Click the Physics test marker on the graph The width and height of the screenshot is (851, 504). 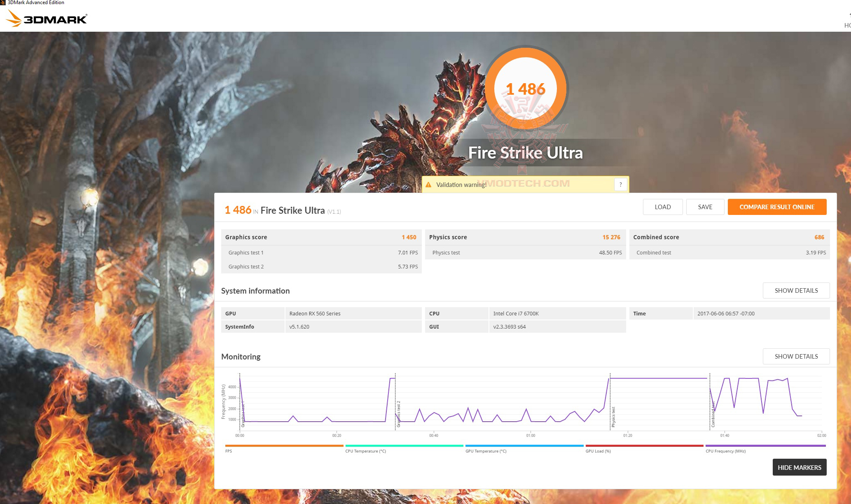tap(611, 416)
